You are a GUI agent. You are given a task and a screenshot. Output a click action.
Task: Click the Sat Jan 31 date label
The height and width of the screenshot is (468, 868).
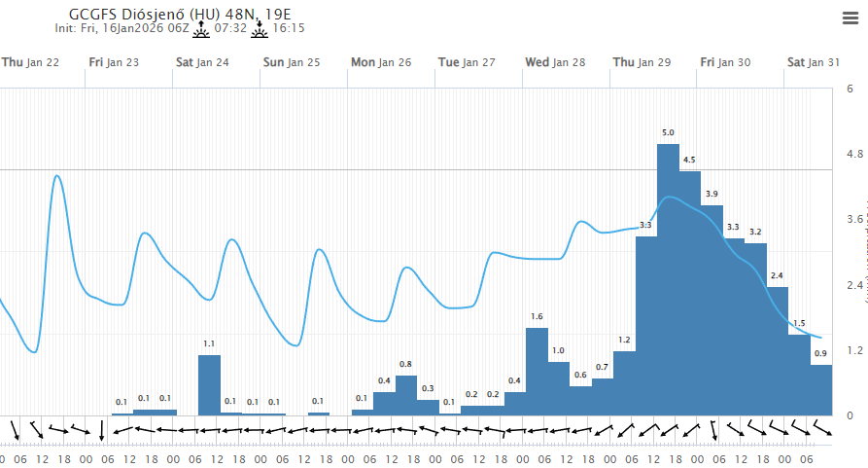pos(813,62)
